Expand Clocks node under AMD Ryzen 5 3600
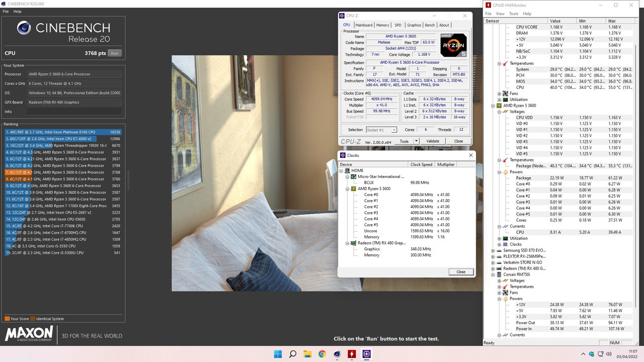644x362 pixels. coord(499,244)
